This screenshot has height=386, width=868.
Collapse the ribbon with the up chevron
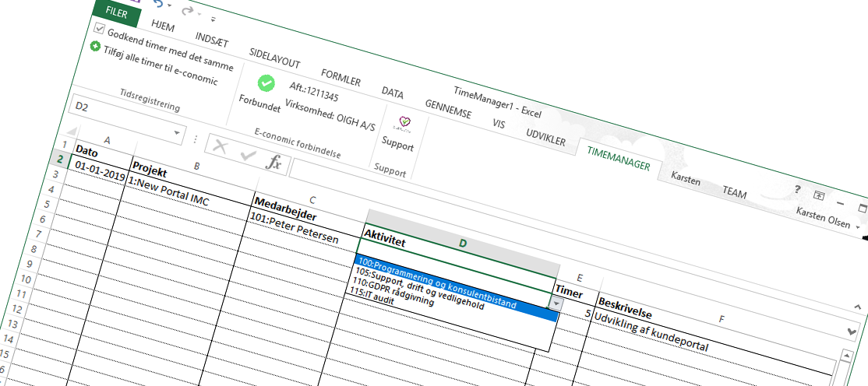click(858, 307)
